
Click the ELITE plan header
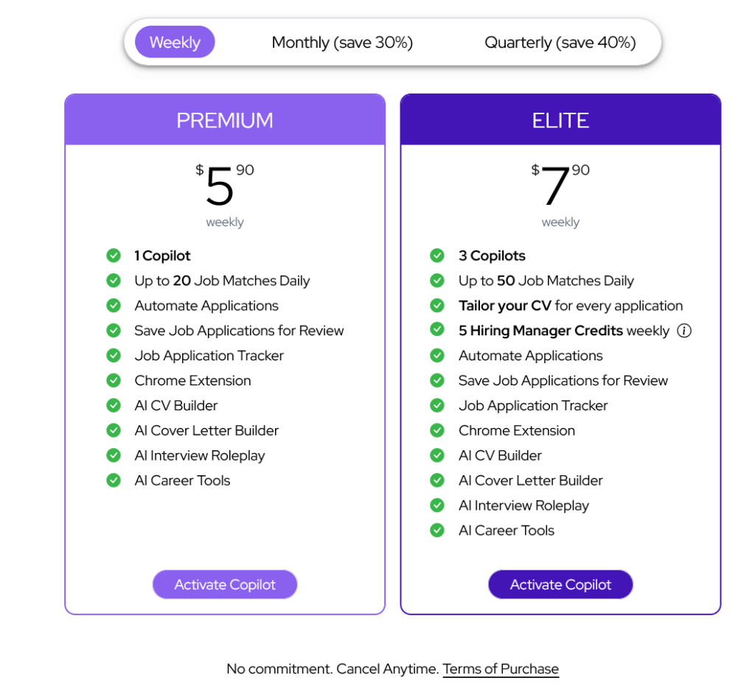[x=560, y=119]
